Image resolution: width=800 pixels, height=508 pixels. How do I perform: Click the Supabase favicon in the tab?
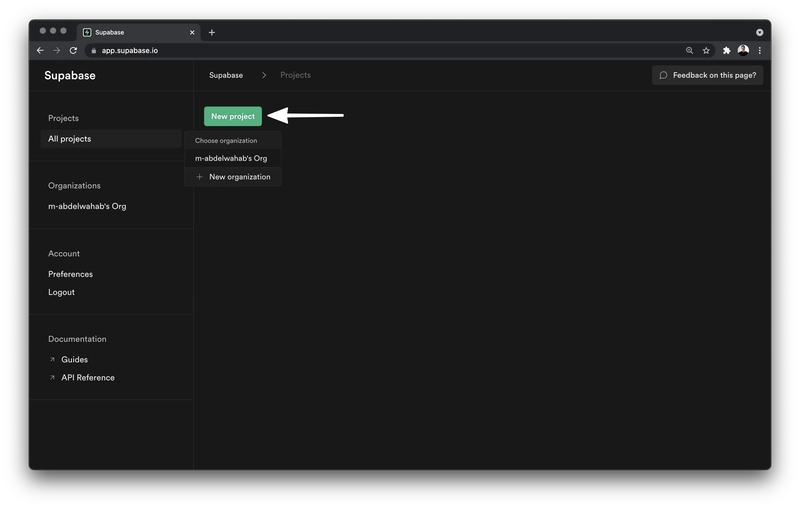point(87,33)
